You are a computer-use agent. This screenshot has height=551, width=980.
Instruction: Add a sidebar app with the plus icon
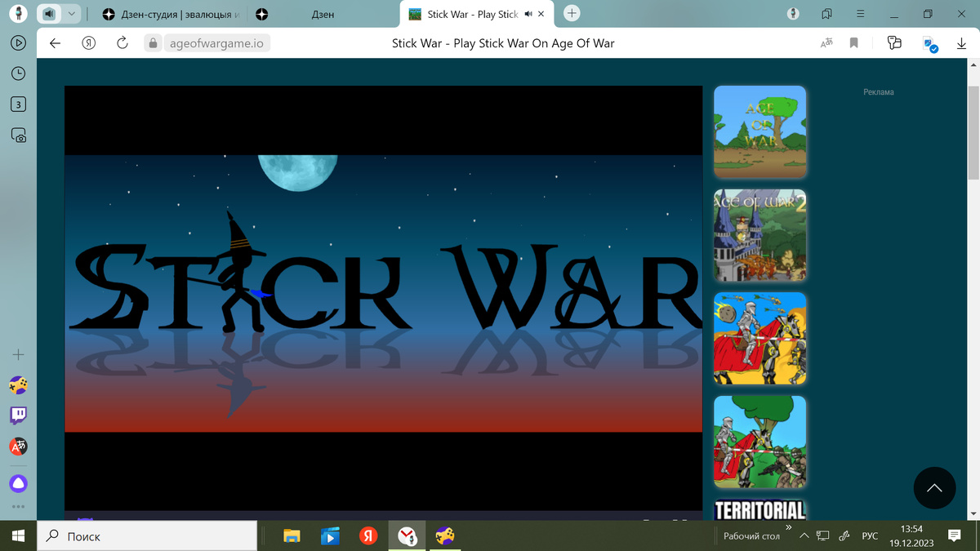(18, 355)
